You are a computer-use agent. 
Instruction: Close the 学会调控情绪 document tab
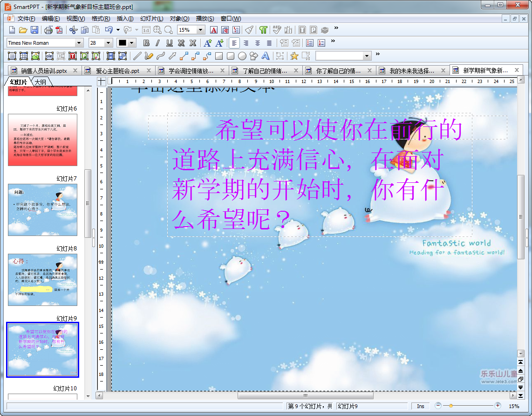(222, 70)
